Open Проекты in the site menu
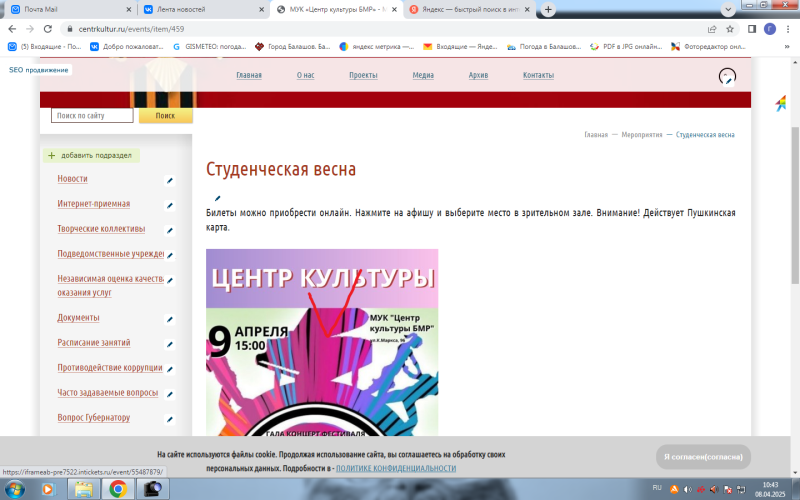This screenshot has width=800, height=500. (363, 76)
